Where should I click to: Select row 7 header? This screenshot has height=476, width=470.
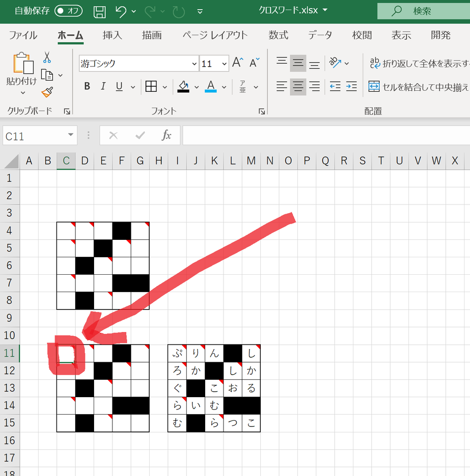10,283
